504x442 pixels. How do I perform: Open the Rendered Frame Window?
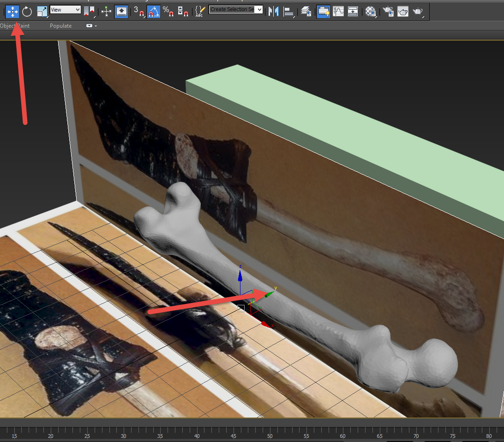[x=403, y=12]
